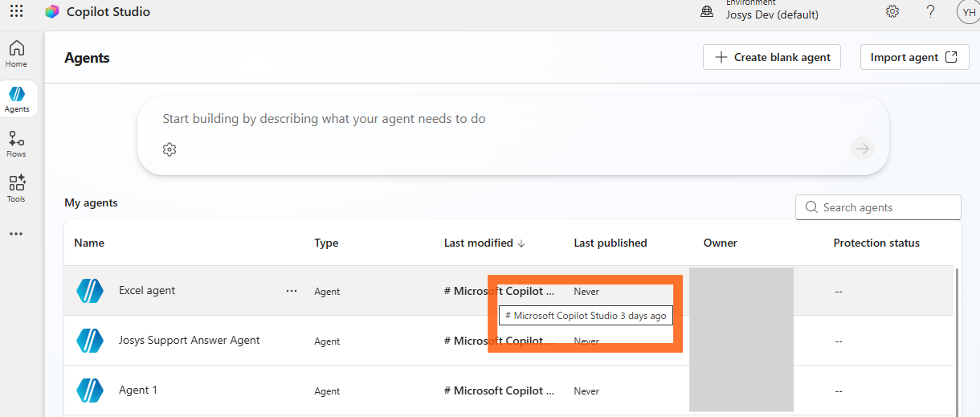Click the Agent 1 icon
Viewport: 980px width, 417px height.
click(x=90, y=390)
